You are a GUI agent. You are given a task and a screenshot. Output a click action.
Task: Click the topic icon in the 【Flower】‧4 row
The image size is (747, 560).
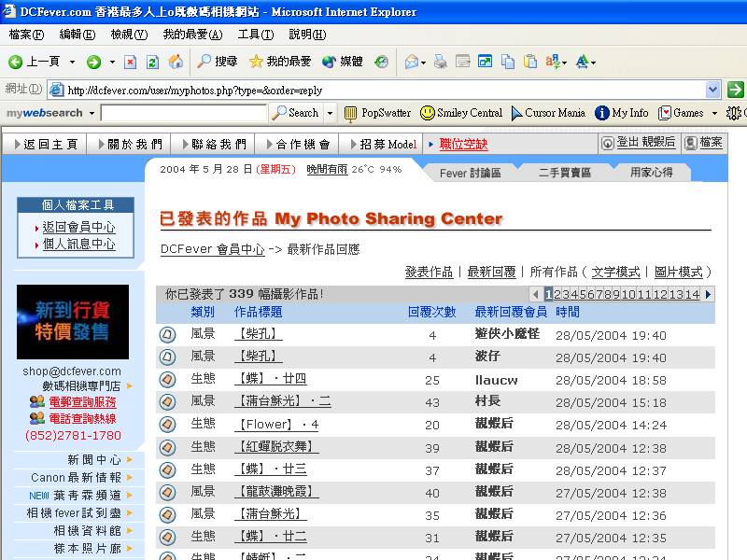click(x=167, y=425)
